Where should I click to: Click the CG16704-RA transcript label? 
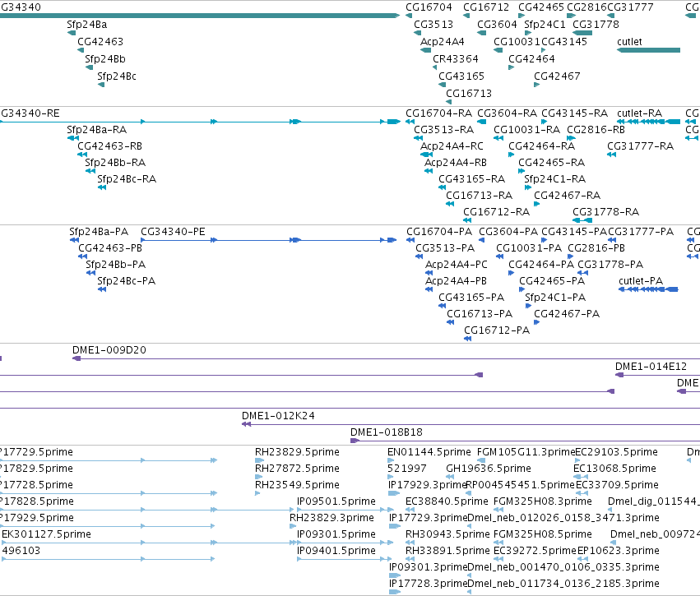[x=439, y=113]
